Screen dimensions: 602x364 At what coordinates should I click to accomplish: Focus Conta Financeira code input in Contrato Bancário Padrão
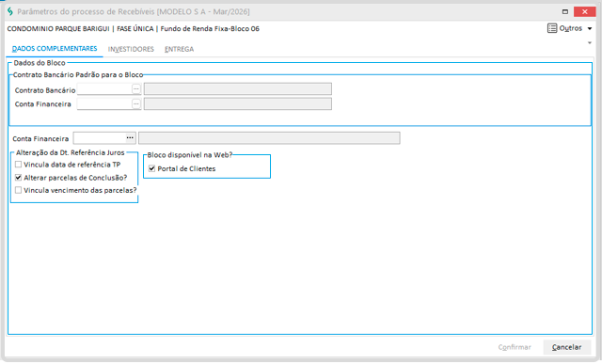(x=104, y=103)
